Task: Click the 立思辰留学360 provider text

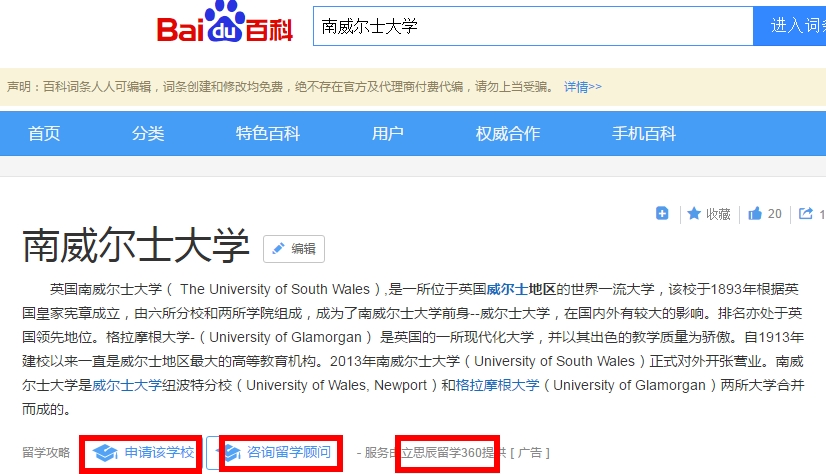Action: (441, 453)
